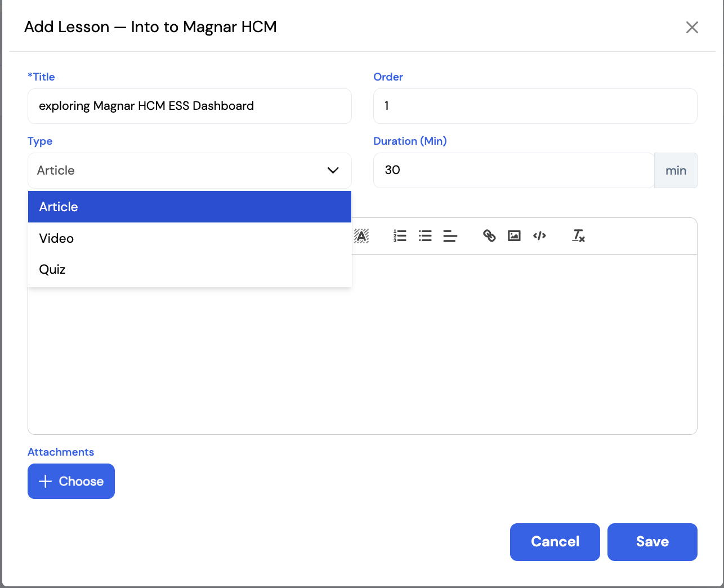Click the 'Attachments' label
This screenshot has height=588, width=724.
coord(61,452)
